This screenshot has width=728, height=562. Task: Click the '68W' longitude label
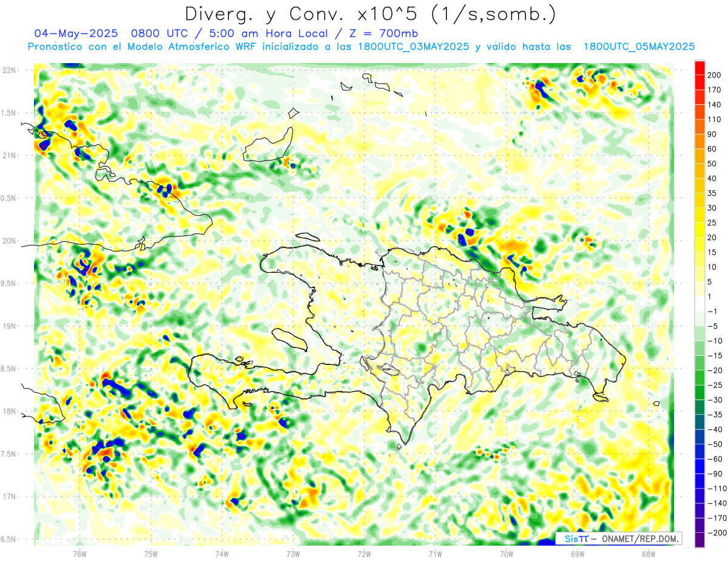pos(648,554)
